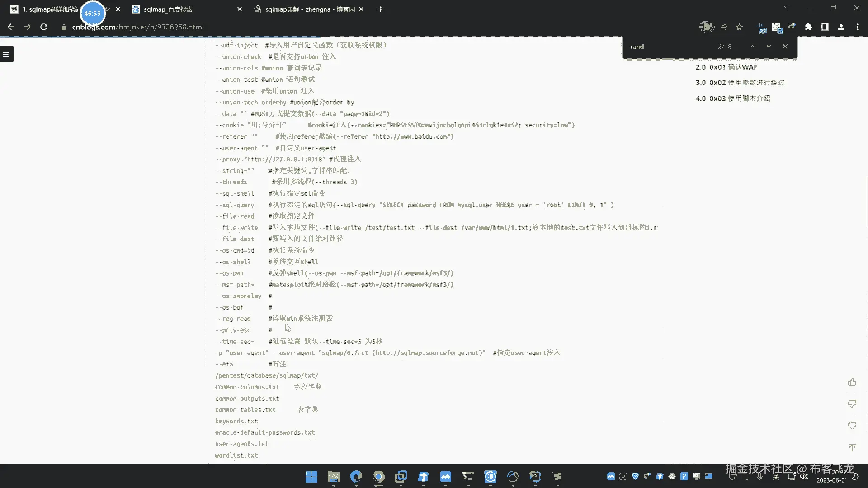
Task: Open the tab search dropdown chevron
Action: click(787, 8)
